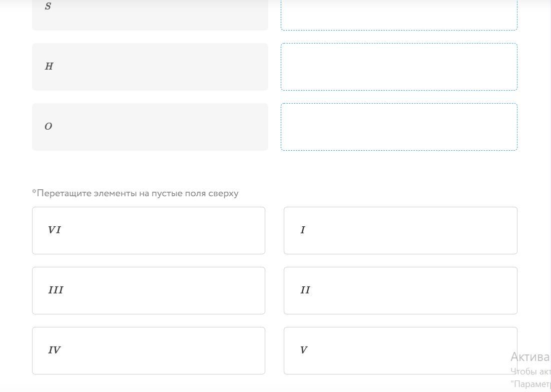The height and width of the screenshot is (392, 551).
Task: Select the IV answer tile
Action: (x=149, y=350)
